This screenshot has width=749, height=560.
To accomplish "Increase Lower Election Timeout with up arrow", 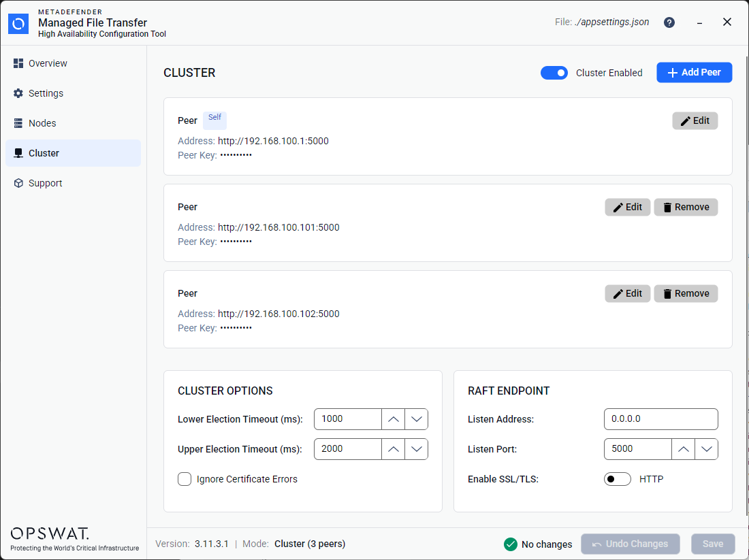I will (x=393, y=419).
